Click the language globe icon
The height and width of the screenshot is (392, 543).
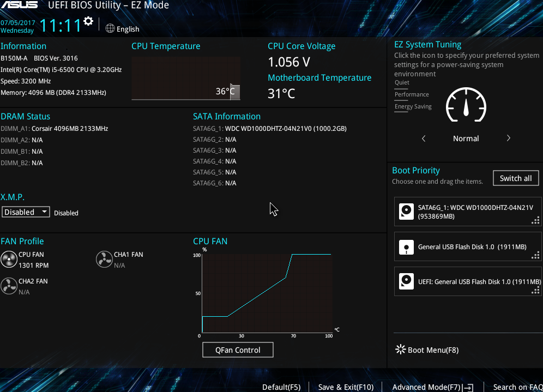coord(110,28)
